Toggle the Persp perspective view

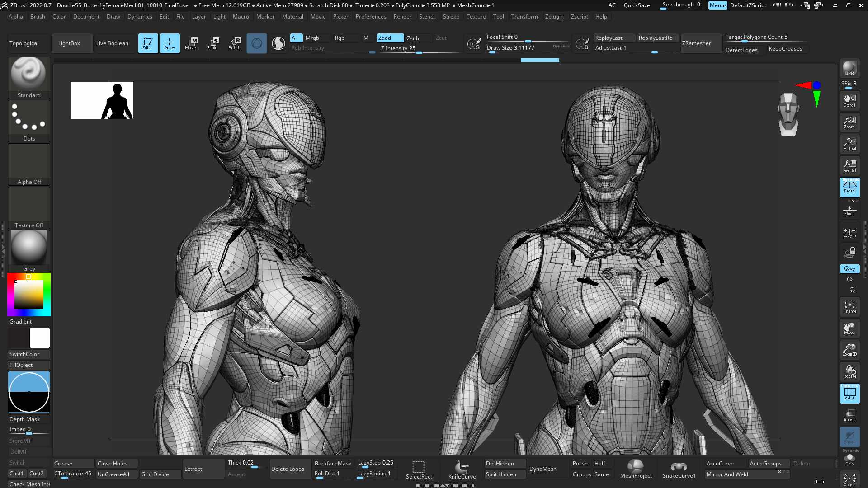(x=849, y=187)
